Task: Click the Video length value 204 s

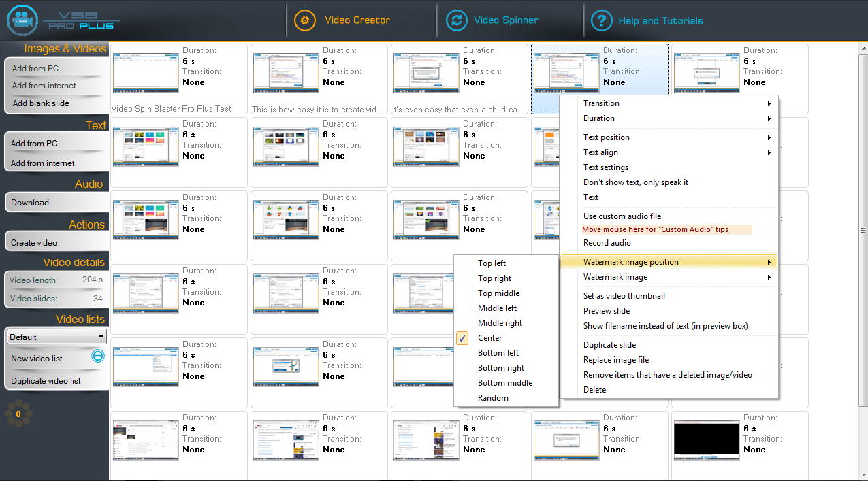Action: coord(92,280)
